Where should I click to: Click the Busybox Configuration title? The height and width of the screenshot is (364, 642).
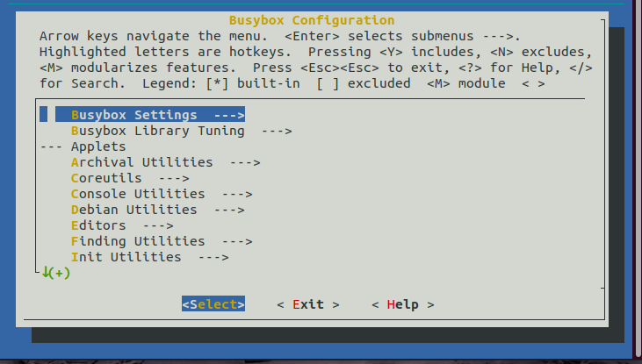click(x=312, y=20)
